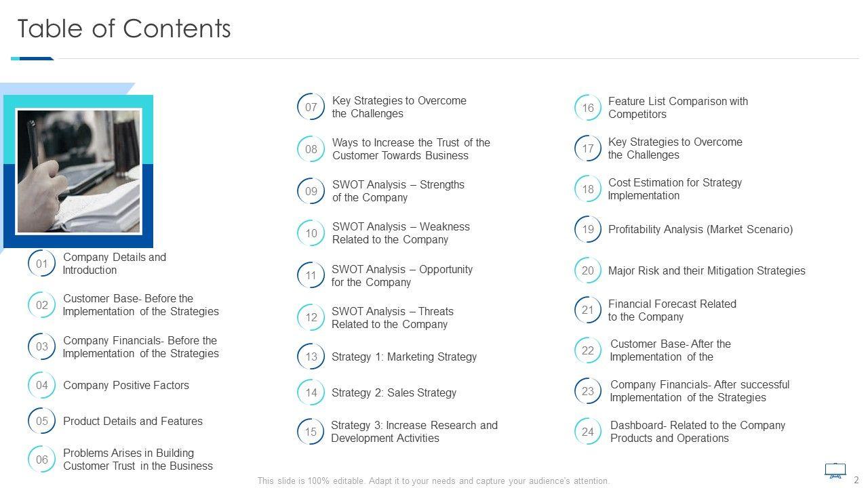Open 'Company Details and Introduction' entry
Image resolution: width=868 pixels, height=488 pixels.
(114, 264)
